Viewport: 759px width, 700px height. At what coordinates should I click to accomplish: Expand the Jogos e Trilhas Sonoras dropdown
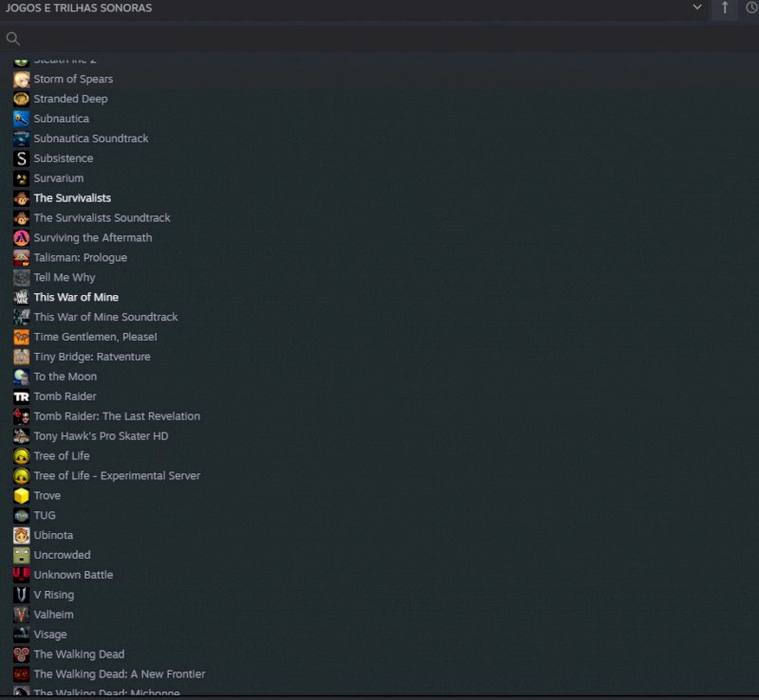[697, 9]
